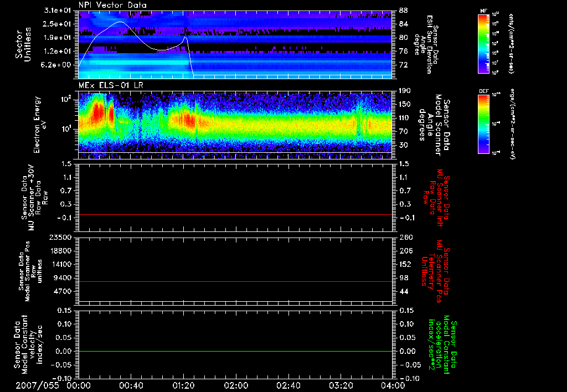Click the '01:20' time tick label
The image size is (567, 392).
pyautogui.click(x=183, y=385)
